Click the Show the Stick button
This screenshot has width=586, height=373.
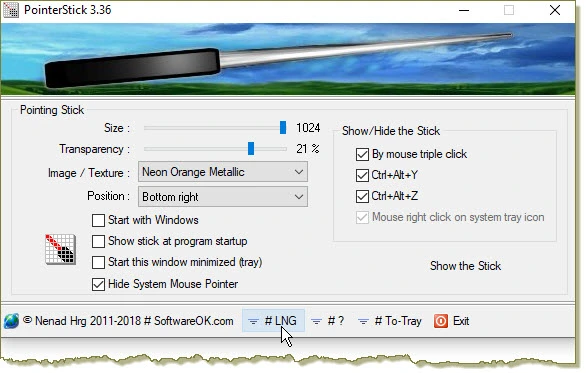[465, 266]
